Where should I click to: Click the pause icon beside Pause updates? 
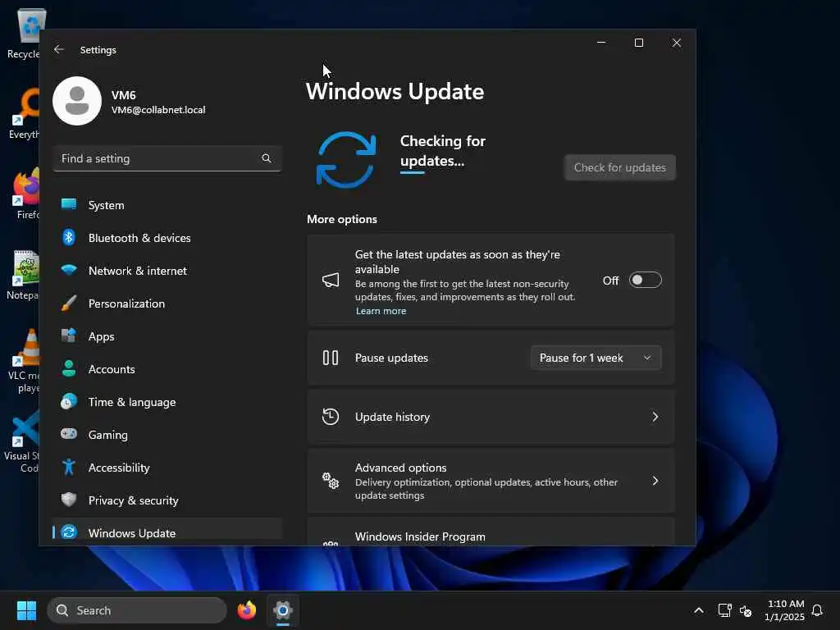click(331, 358)
